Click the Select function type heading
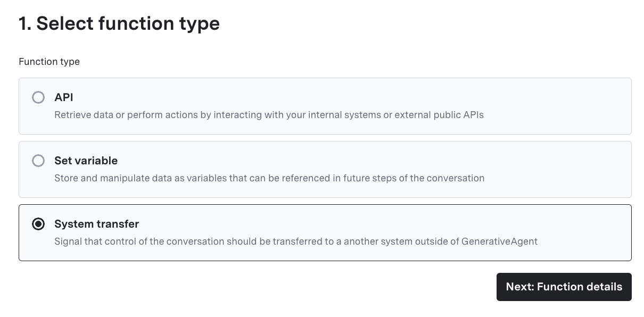The width and height of the screenshot is (644, 317). click(128, 23)
